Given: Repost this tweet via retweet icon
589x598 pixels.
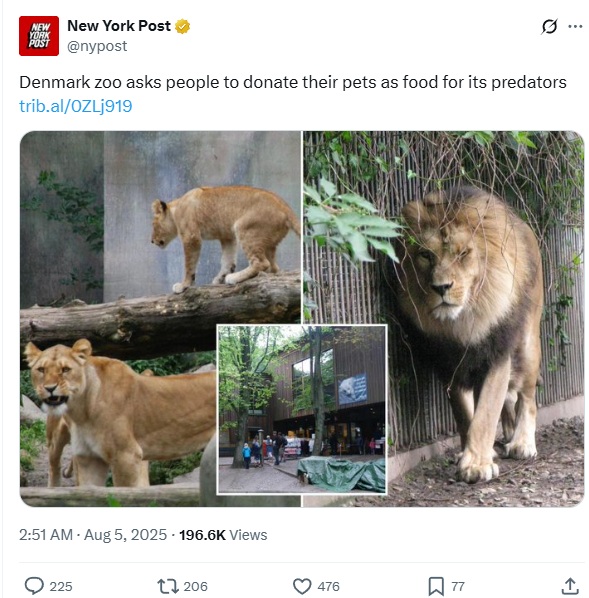Looking at the screenshot, I should [168, 586].
